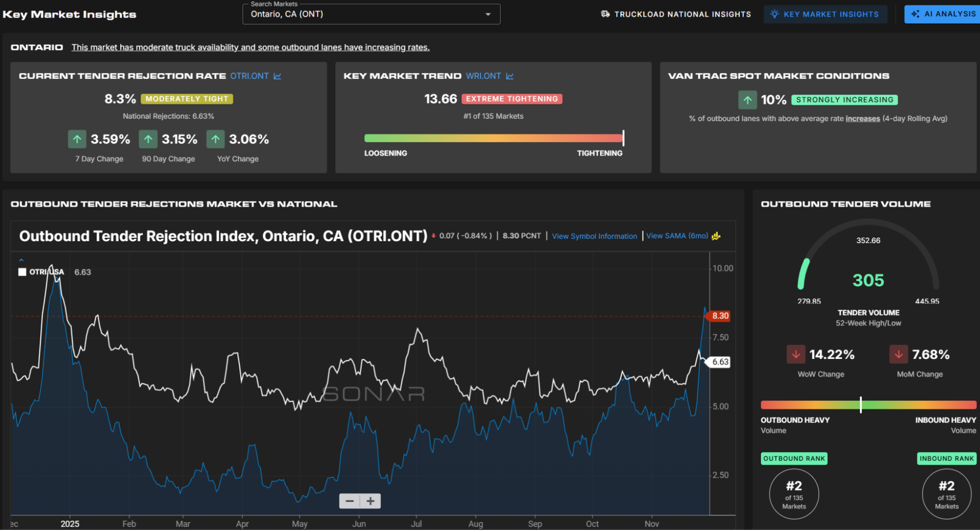Screen dimensions: 980x530
Task: Click green up arrow beside 7 Day Change
Action: 77,139
